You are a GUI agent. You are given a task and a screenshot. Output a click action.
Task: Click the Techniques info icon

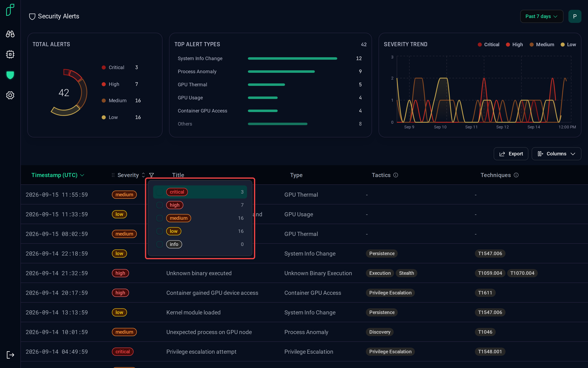pos(516,175)
